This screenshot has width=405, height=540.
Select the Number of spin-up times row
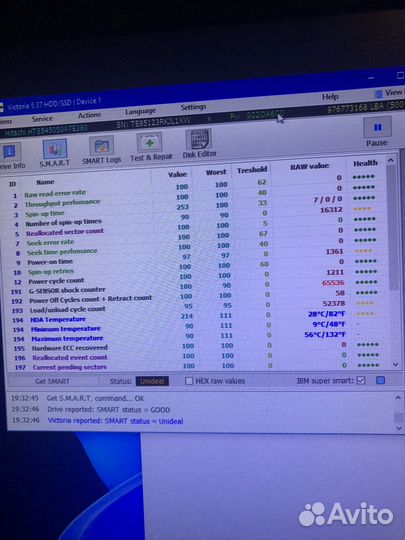tap(194, 218)
